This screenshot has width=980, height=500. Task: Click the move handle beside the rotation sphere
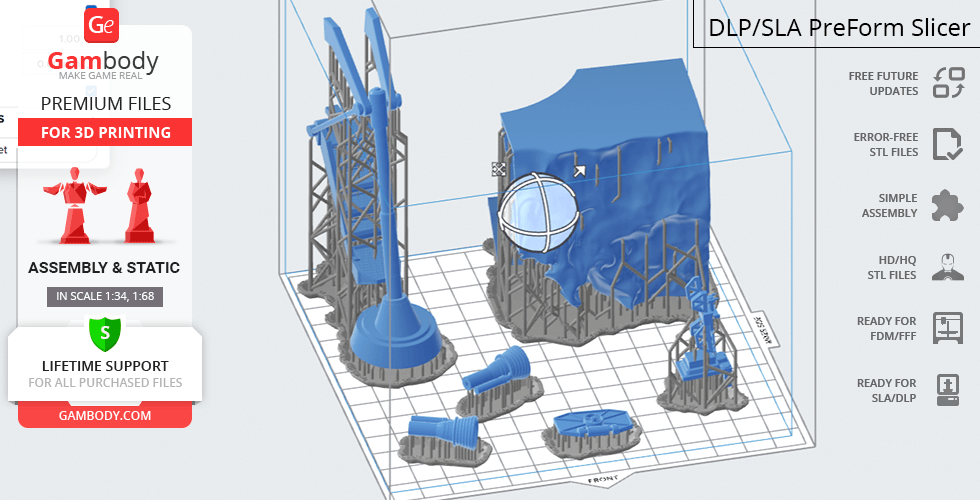(498, 169)
